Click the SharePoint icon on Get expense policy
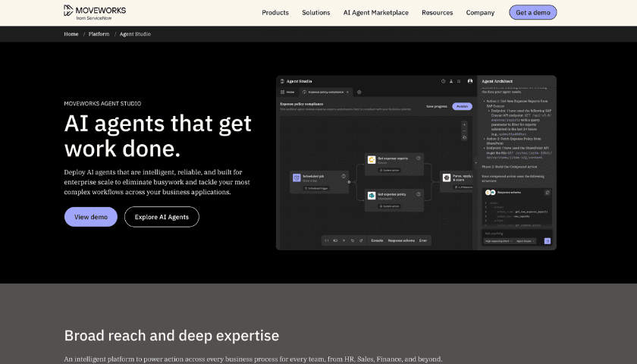Viewport: 637px width, 364px height. coord(372,196)
